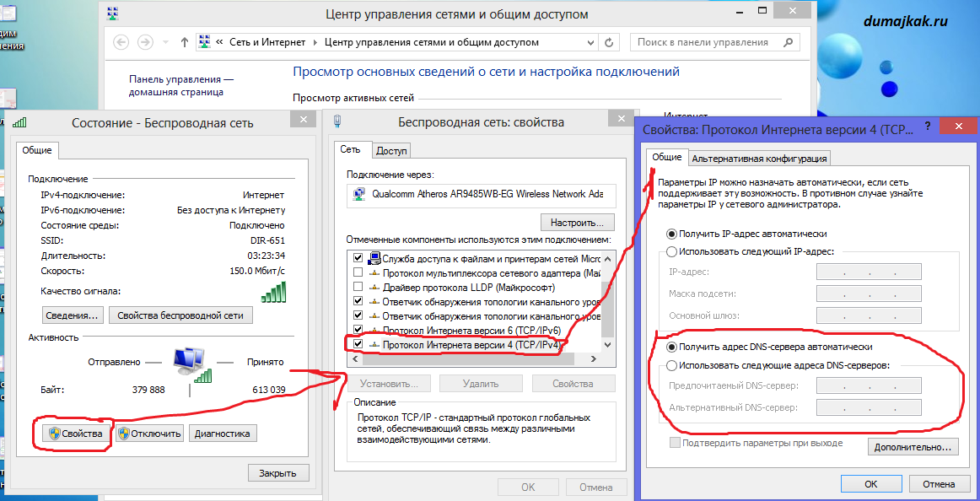Uncheck file and printer sharing service
The image size is (980, 501).
tap(358, 258)
